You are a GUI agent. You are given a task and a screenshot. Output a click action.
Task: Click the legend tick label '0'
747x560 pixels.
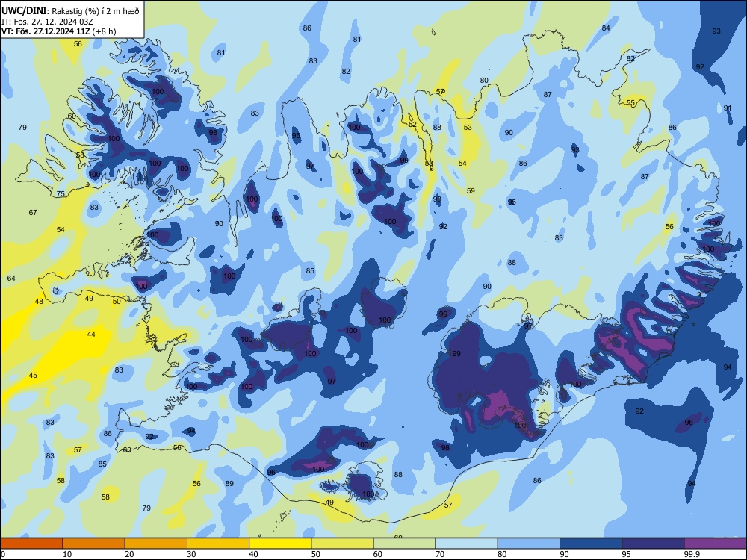pyautogui.click(x=3, y=554)
